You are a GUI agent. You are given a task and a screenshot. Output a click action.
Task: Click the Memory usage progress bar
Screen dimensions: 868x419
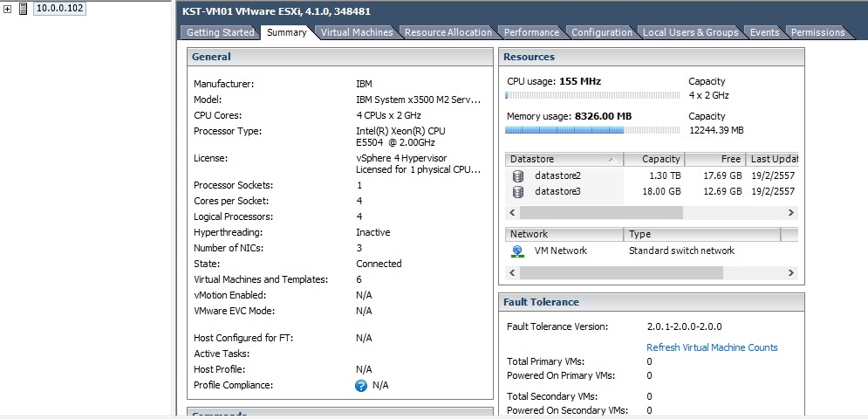[593, 130]
